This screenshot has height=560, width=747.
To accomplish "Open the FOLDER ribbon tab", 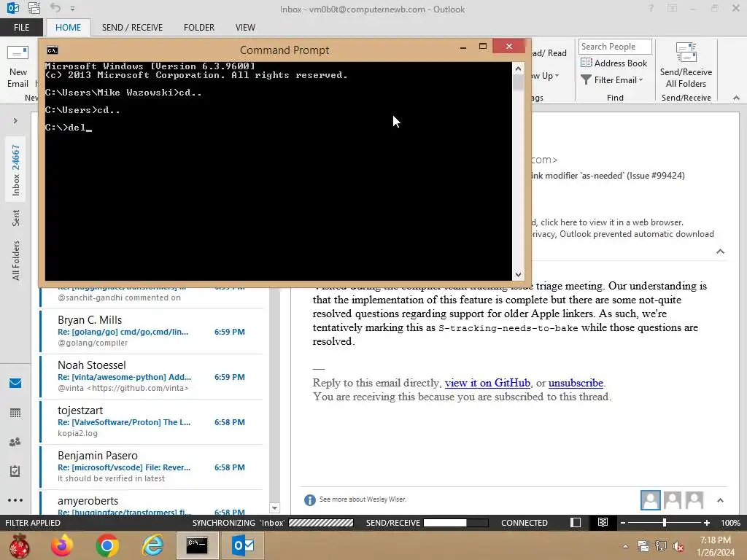I will coord(199,28).
